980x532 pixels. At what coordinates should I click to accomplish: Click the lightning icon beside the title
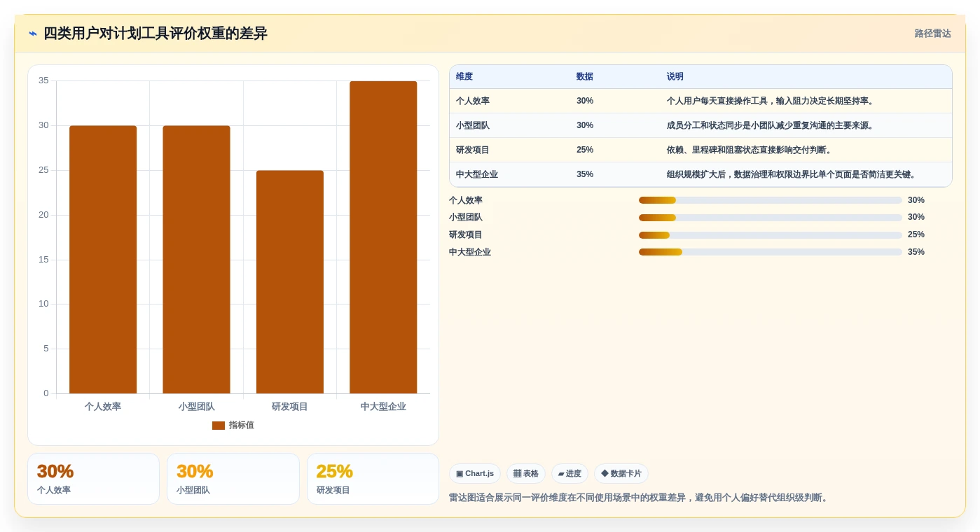33,34
